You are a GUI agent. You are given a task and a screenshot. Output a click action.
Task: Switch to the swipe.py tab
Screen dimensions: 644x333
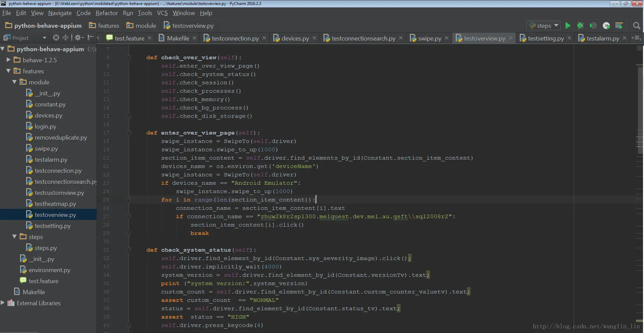pos(430,38)
